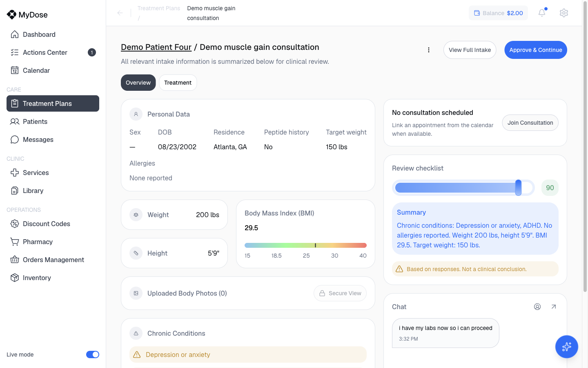Click the Depression or anxiety condition row
The width and height of the screenshot is (588, 368).
248,355
